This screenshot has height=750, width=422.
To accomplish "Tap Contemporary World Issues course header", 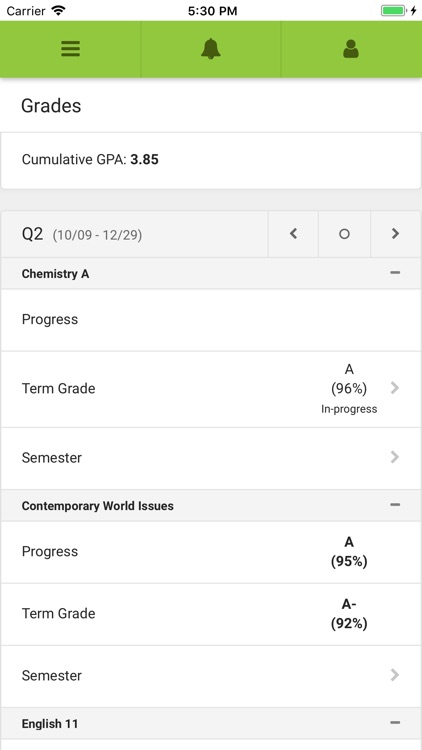I will pyautogui.click(x=211, y=506).
